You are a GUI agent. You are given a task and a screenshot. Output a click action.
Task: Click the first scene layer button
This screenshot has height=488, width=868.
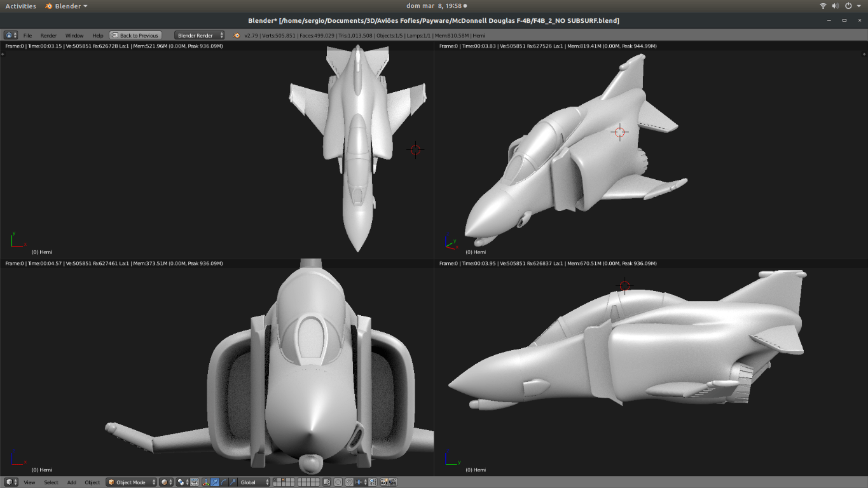[x=275, y=480]
